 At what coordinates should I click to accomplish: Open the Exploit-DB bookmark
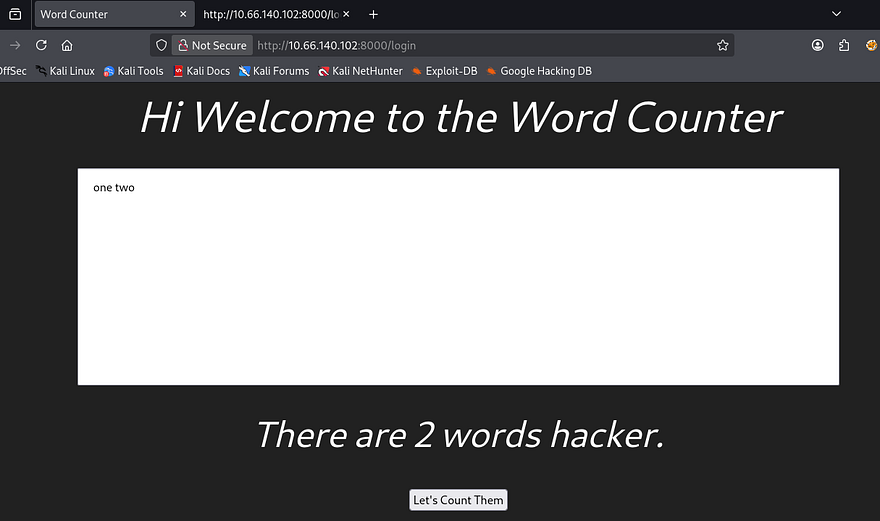449,71
